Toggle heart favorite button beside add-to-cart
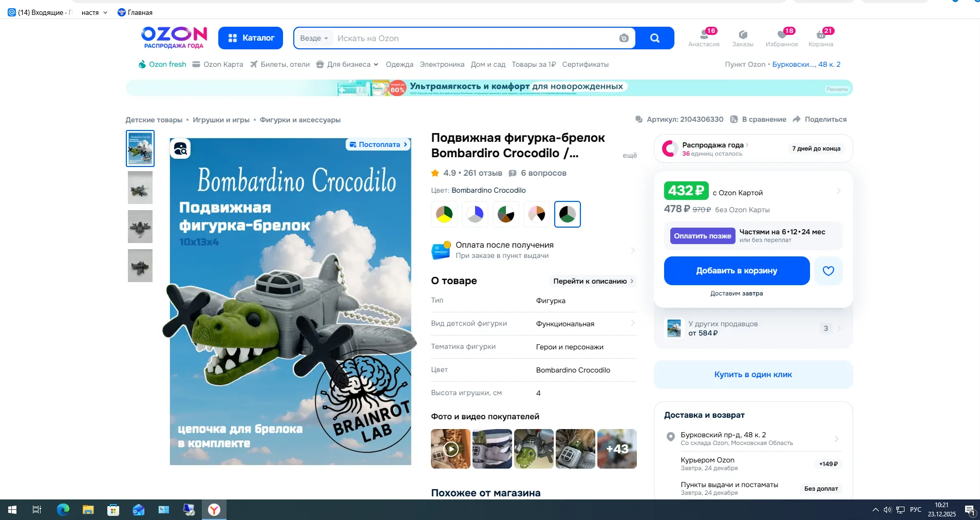Viewport: 980px width, 520px height. coord(828,271)
